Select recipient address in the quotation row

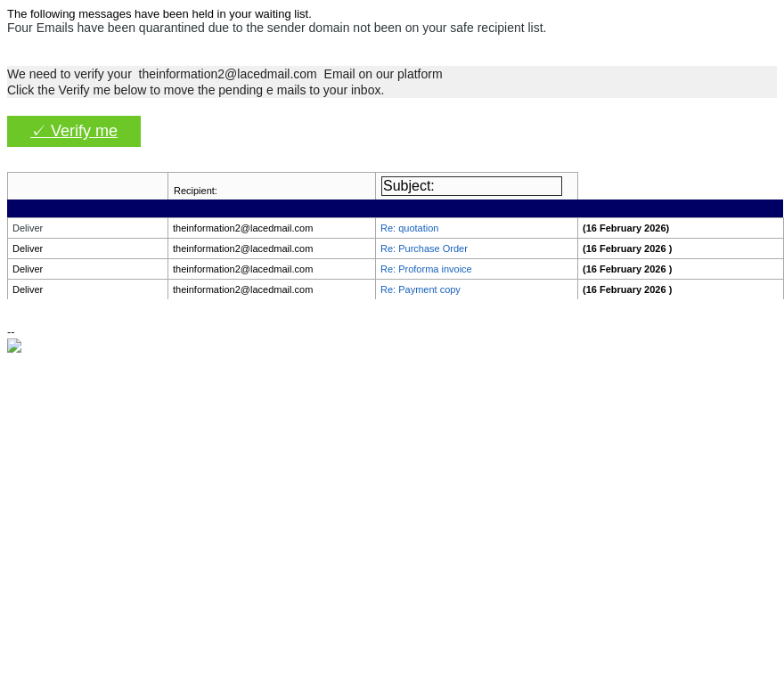(x=242, y=228)
